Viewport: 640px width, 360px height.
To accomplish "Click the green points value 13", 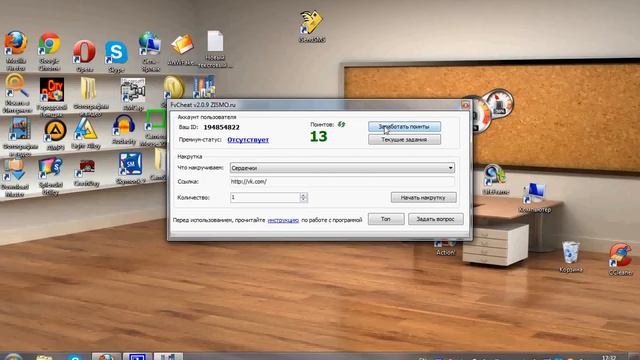I will pyautogui.click(x=318, y=136).
